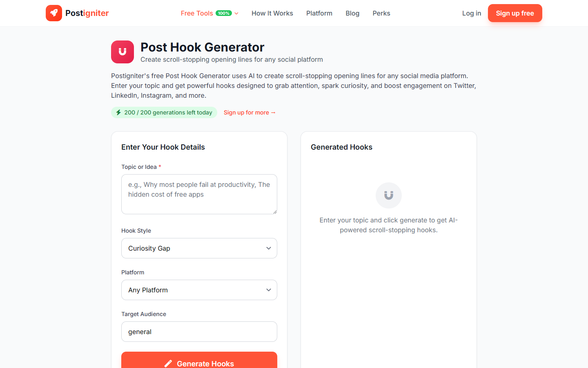Click the Log in link
This screenshot has height=368, width=588.
point(471,13)
